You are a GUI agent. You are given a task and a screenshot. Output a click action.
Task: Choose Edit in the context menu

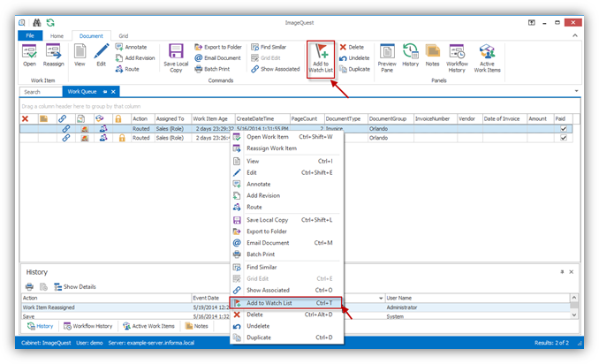[286, 172]
